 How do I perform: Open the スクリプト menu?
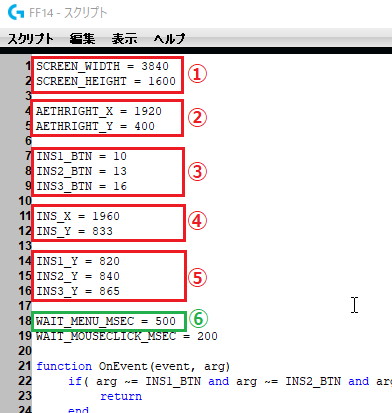[x=30, y=39]
